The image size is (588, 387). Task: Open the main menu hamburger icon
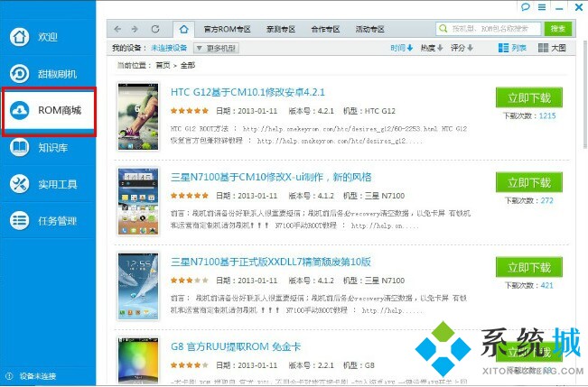tap(542, 7)
